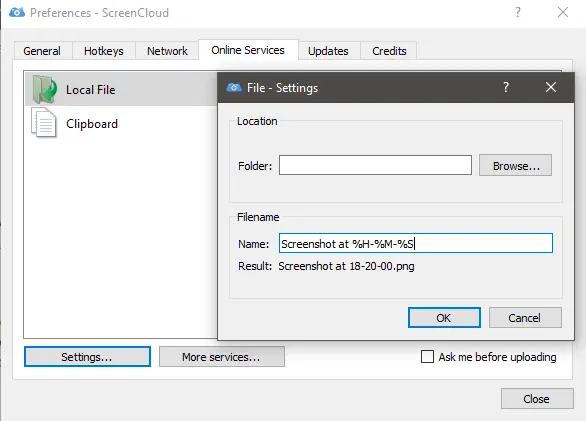586x421 pixels.
Task: Click the Clipboard document icon
Action: pos(44,123)
